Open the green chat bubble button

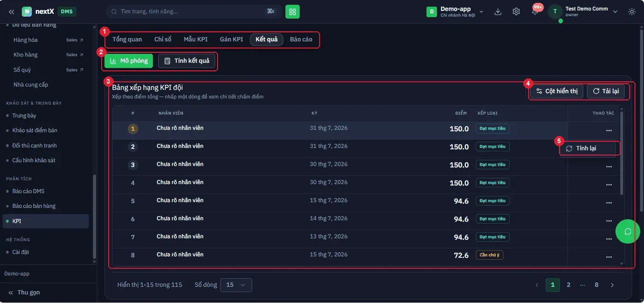coord(627,231)
